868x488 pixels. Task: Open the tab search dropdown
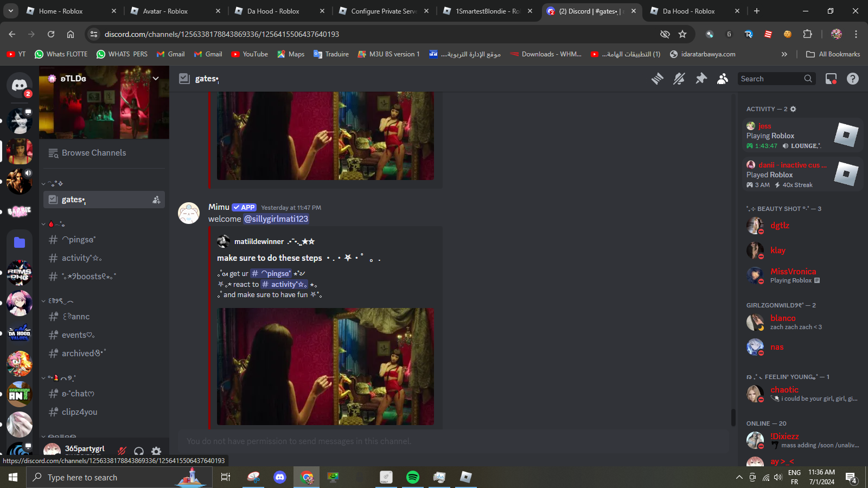tap(10, 11)
